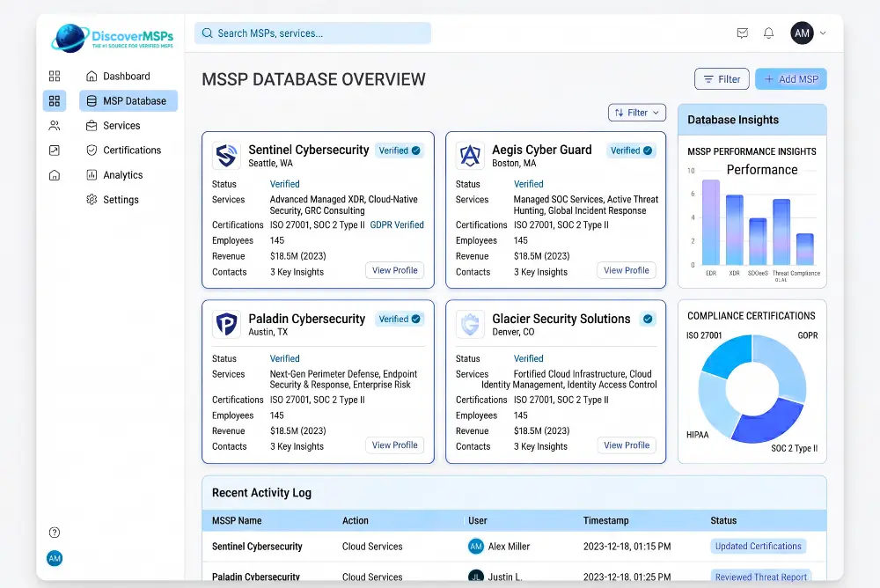The height and width of the screenshot is (588, 880).
Task: Click the Add MSP button
Action: point(791,79)
